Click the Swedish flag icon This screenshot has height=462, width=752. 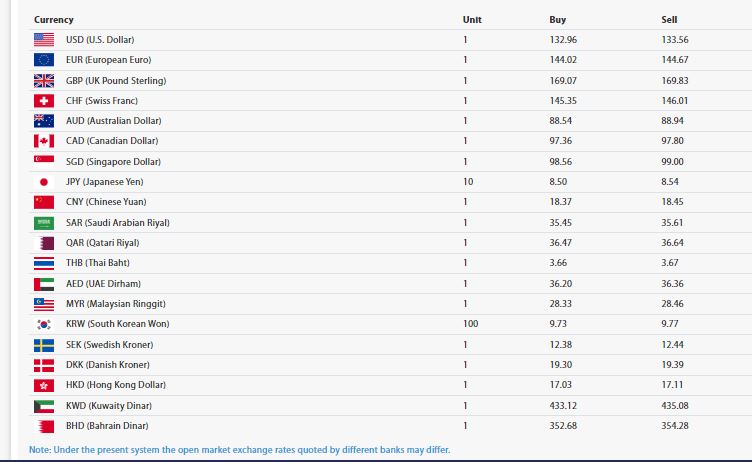pos(44,344)
